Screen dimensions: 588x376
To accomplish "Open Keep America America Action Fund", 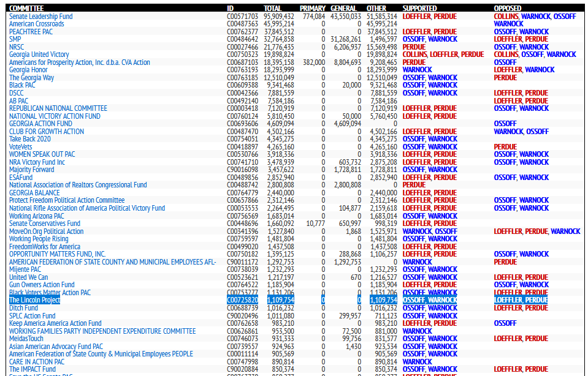I will click(x=55, y=324).
